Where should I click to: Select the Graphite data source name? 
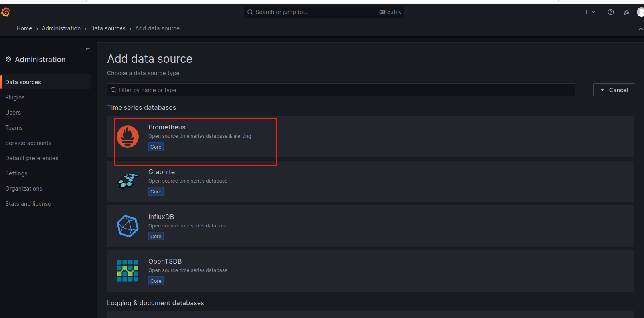[162, 172]
